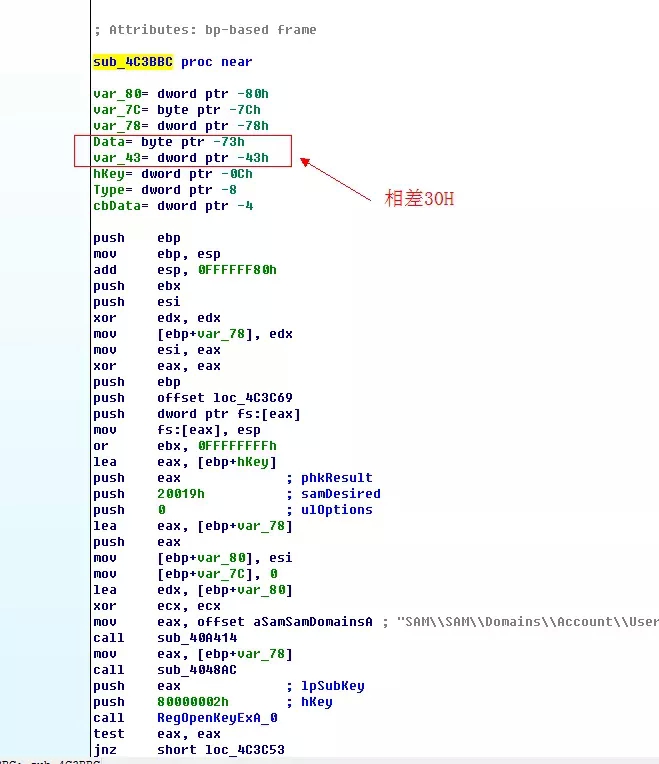Select var_43 dword ptr definition

[181, 158]
